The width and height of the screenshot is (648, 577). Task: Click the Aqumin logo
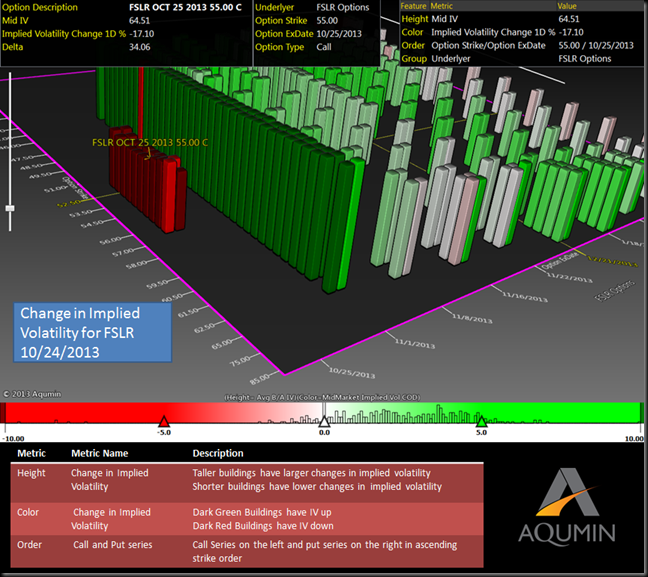(x=567, y=505)
